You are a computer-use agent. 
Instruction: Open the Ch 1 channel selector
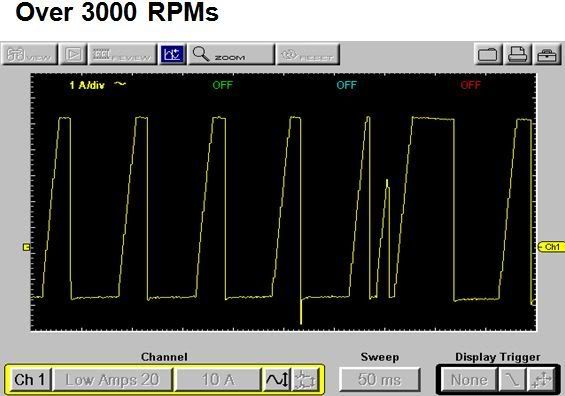[x=30, y=379]
